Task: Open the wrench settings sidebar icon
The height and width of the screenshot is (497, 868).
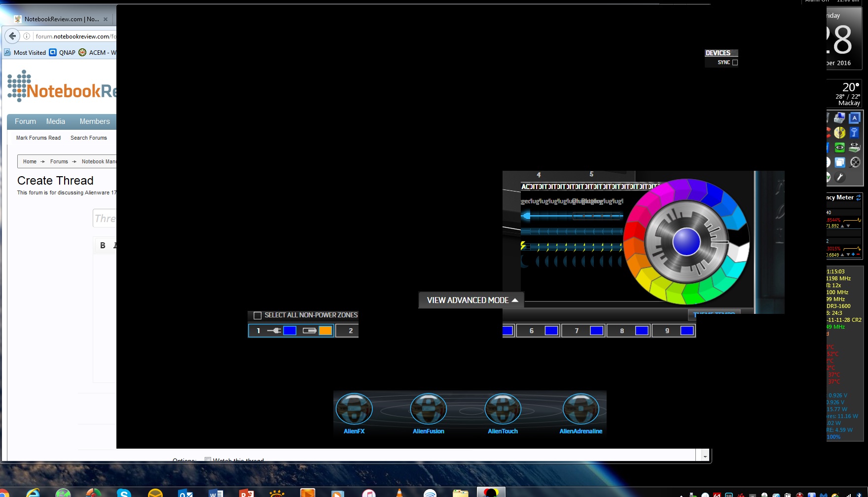Action: [x=839, y=177]
